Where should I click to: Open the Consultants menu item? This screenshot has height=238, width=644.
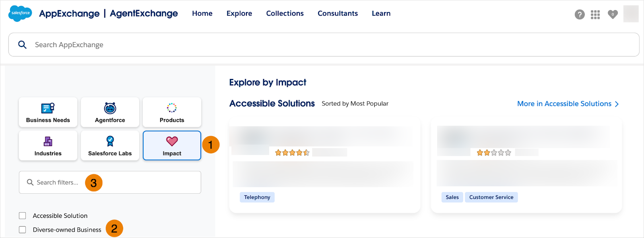point(338,13)
